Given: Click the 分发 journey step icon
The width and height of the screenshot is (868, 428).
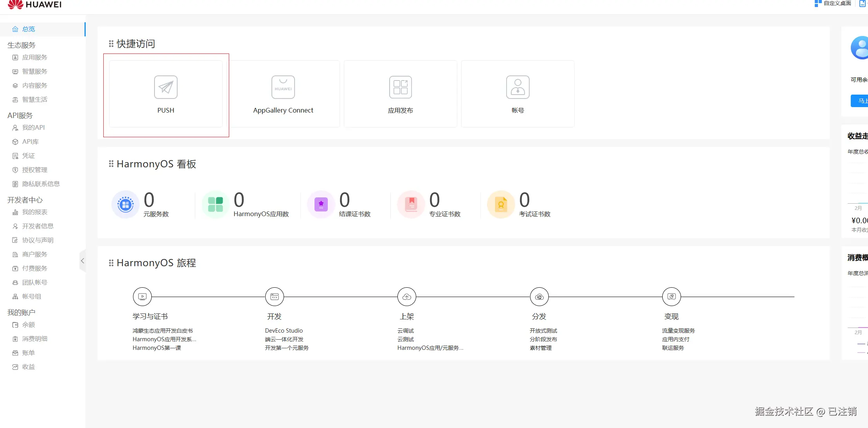Looking at the screenshot, I should click(539, 297).
